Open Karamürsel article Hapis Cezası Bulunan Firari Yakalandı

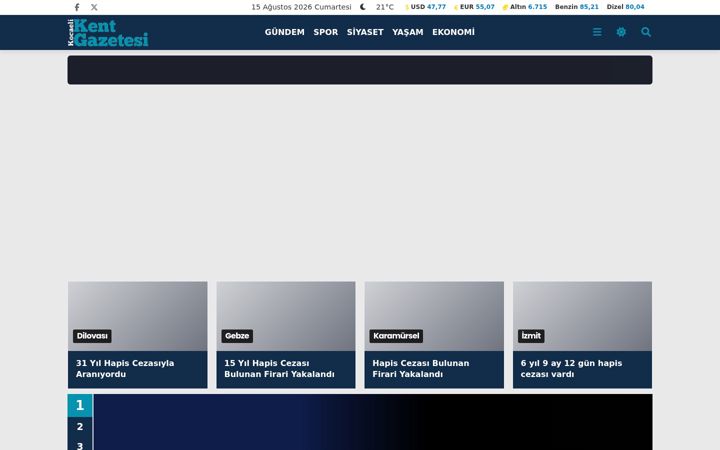point(421,369)
